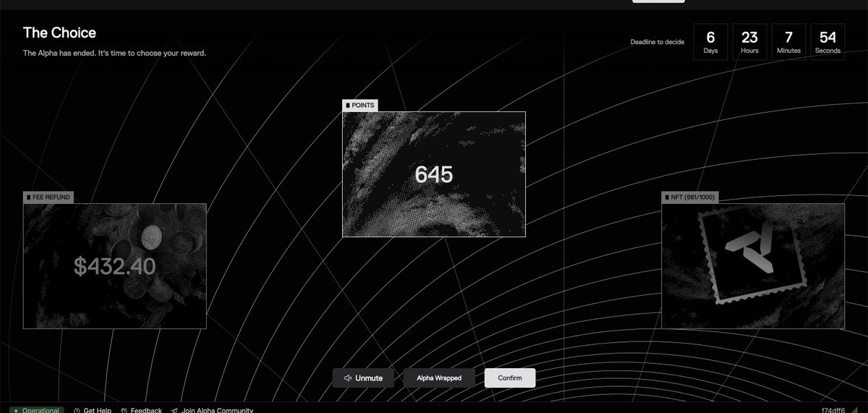This screenshot has width=868, height=413.
Task: Click the Deadline to decide label
Action: tap(657, 42)
